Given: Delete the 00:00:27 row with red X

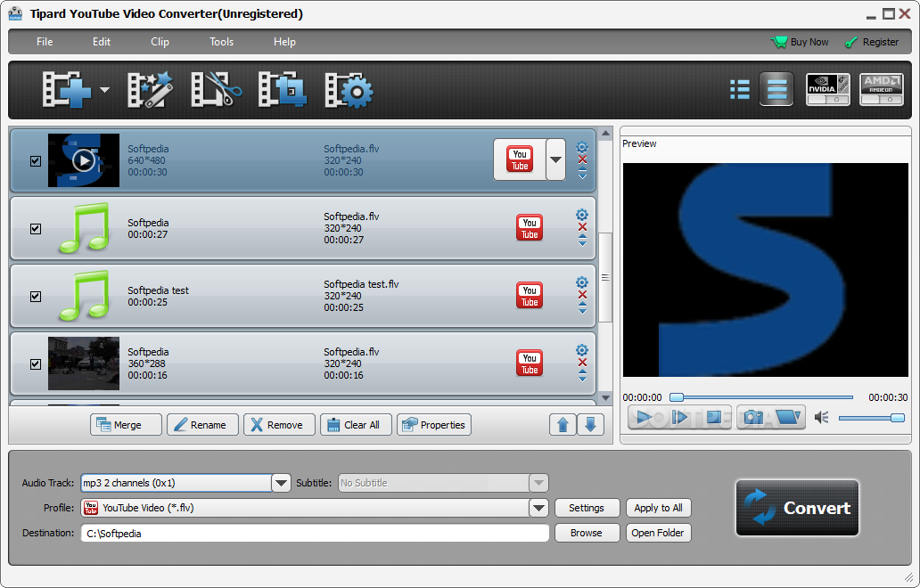Looking at the screenshot, I should click(582, 227).
